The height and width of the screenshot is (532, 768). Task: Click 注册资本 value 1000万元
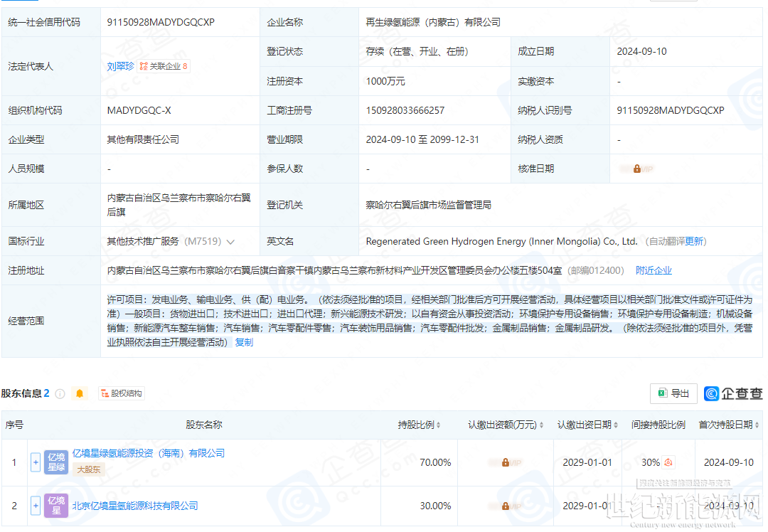(385, 81)
